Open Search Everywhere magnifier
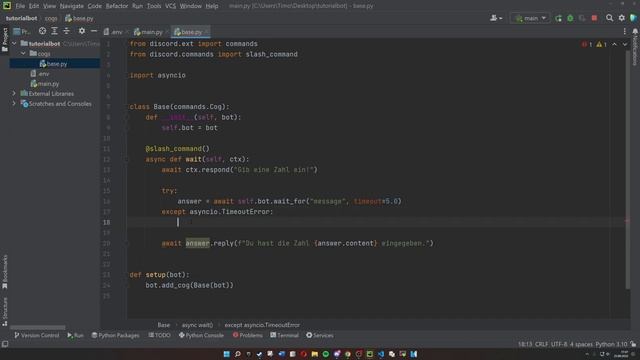 609,18
